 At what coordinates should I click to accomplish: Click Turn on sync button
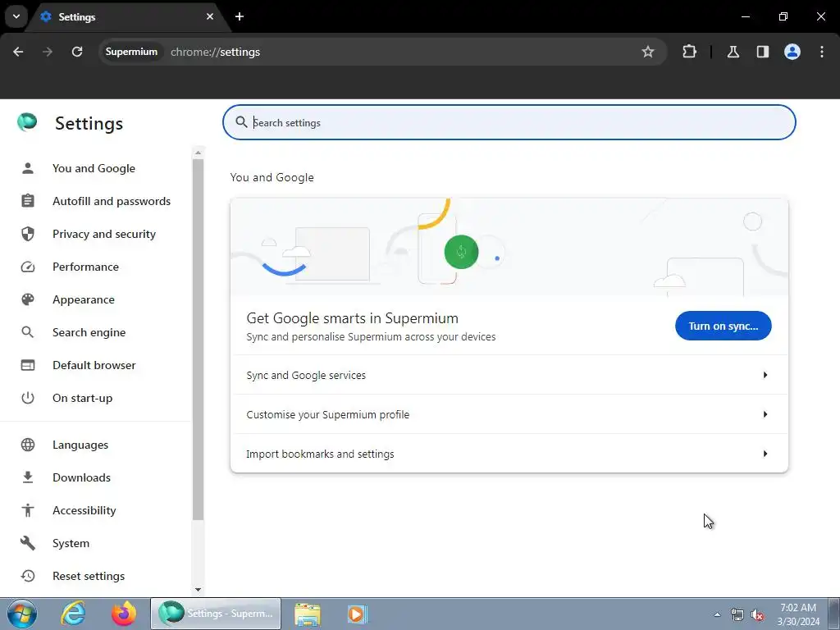pos(724,326)
